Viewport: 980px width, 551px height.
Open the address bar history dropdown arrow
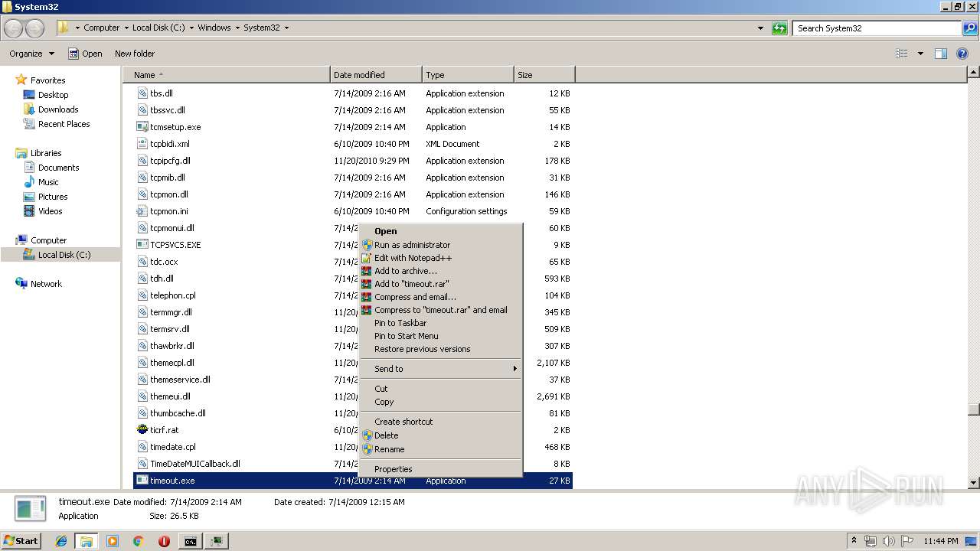pos(760,28)
